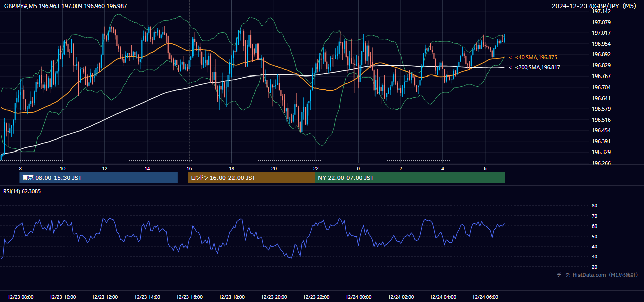Click the 12/23 10:00 date axis label
Image resolution: width=644 pixels, height=302 pixels.
click(x=63, y=297)
